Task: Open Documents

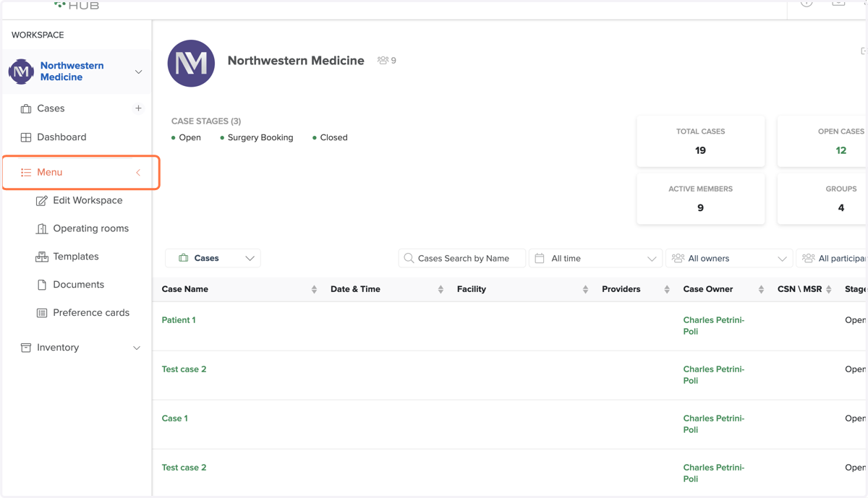Action: tap(78, 285)
